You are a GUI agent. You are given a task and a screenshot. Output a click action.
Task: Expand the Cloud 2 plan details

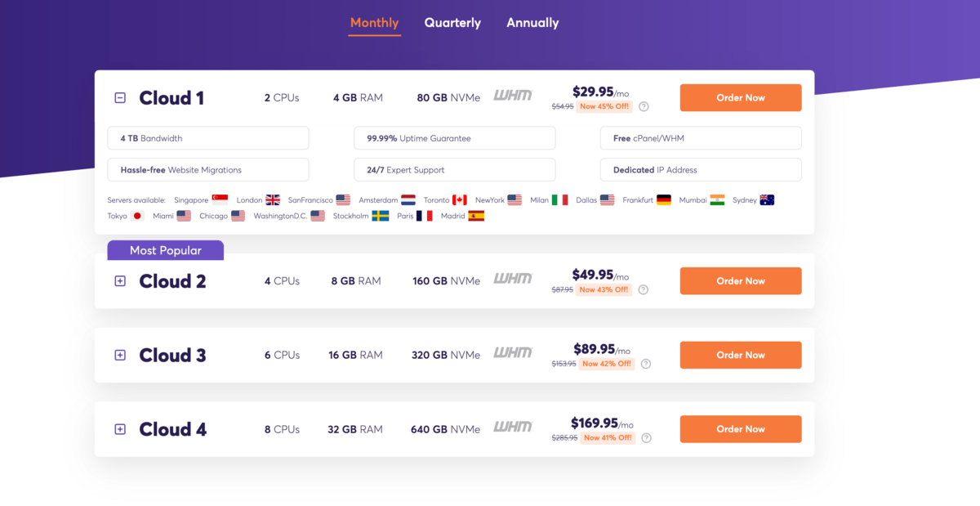[x=120, y=280]
